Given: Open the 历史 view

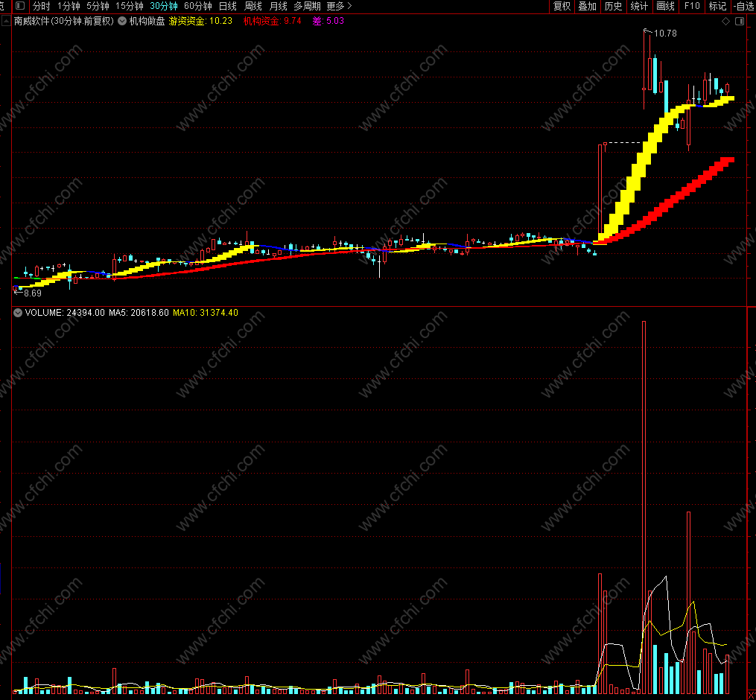Looking at the screenshot, I should click(x=613, y=6).
